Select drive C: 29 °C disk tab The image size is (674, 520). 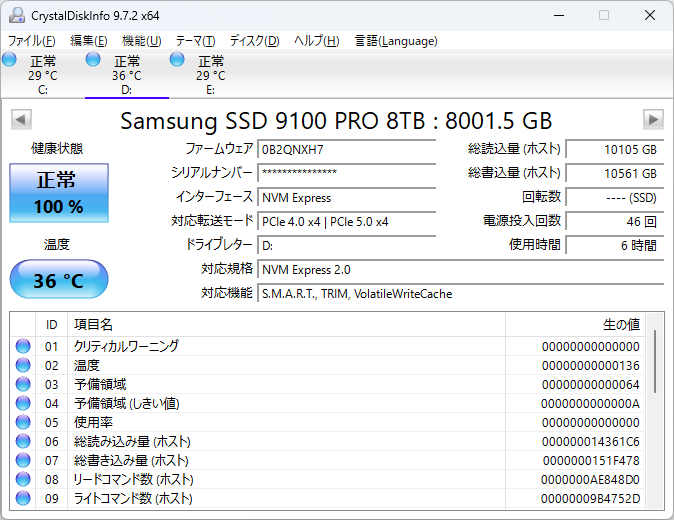pos(43,75)
